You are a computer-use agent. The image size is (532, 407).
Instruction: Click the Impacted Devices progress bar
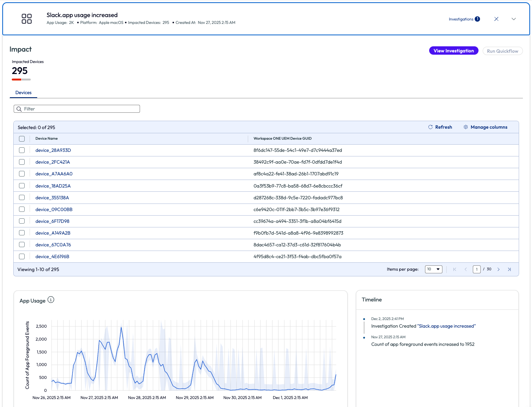click(x=21, y=79)
